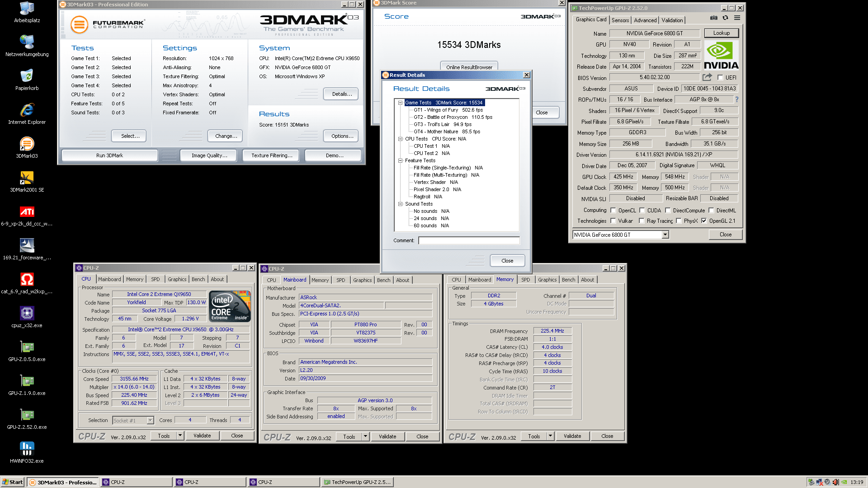Image resolution: width=868 pixels, height=488 pixels.
Task: Select the 3DMark03 desktop shortcut
Action: pyautogui.click(x=27, y=148)
